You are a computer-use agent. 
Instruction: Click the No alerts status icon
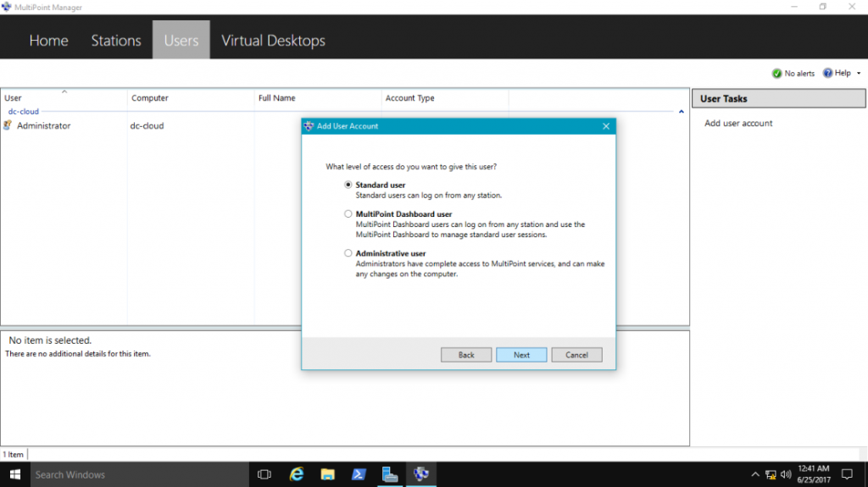point(776,73)
